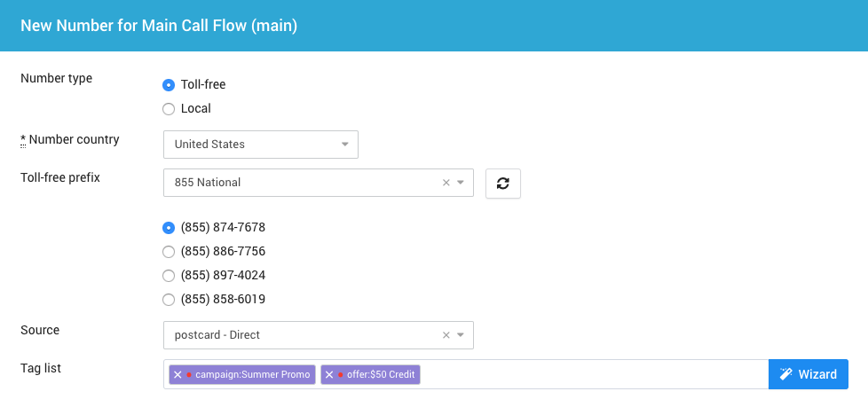Expand the Source dropdown arrow

(x=461, y=335)
